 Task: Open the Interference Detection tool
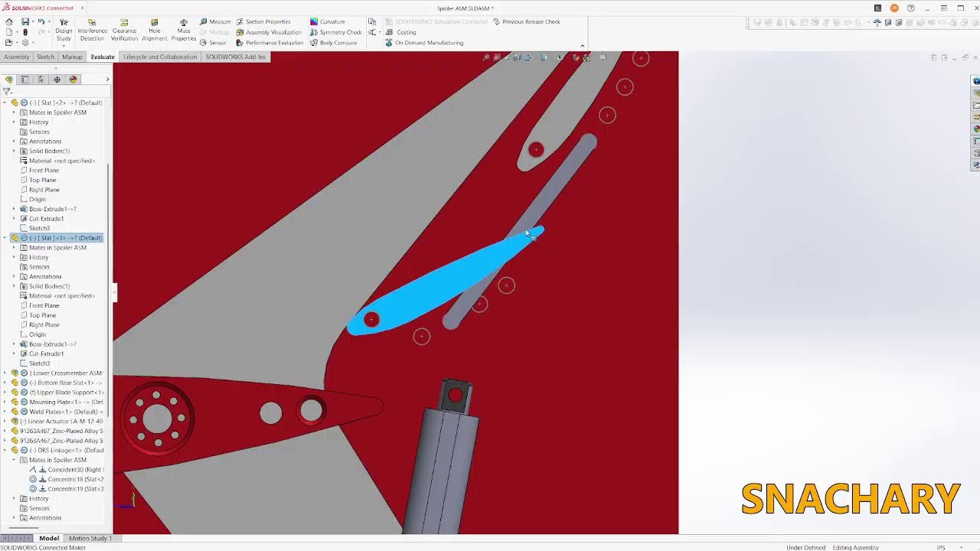coord(92,30)
